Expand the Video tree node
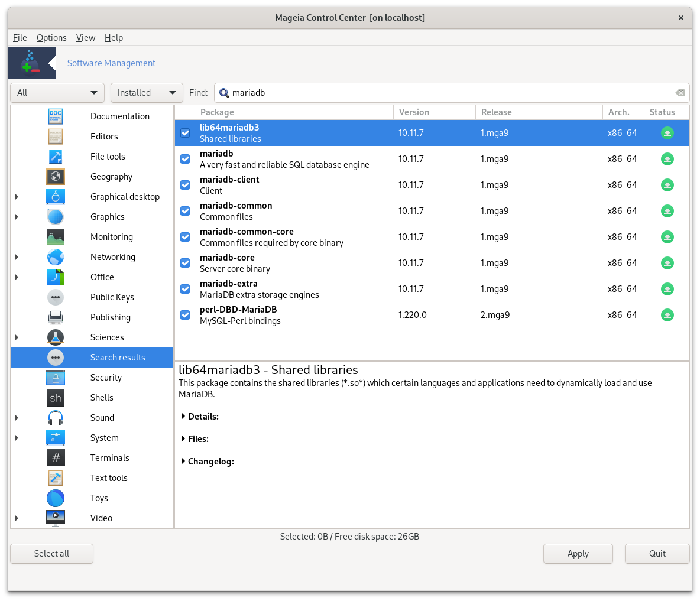Viewport: 700px width, 601px height. click(17, 518)
